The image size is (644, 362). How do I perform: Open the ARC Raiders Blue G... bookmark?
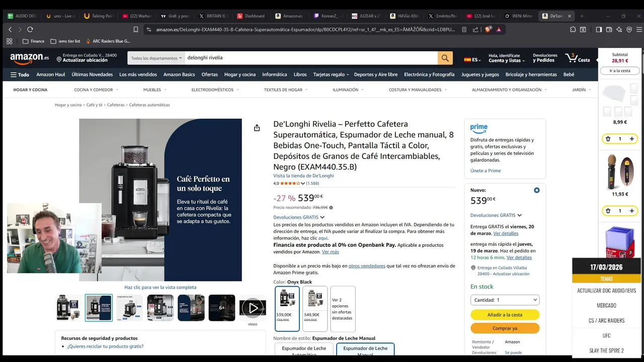(x=108, y=41)
